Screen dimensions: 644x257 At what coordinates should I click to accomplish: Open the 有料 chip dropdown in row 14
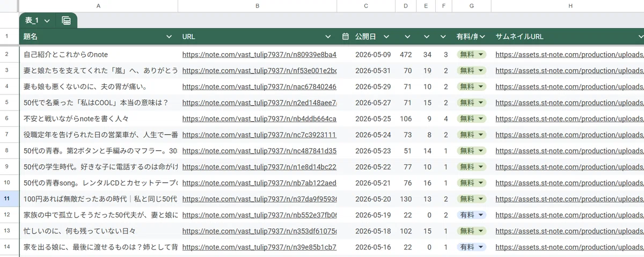coord(481,247)
